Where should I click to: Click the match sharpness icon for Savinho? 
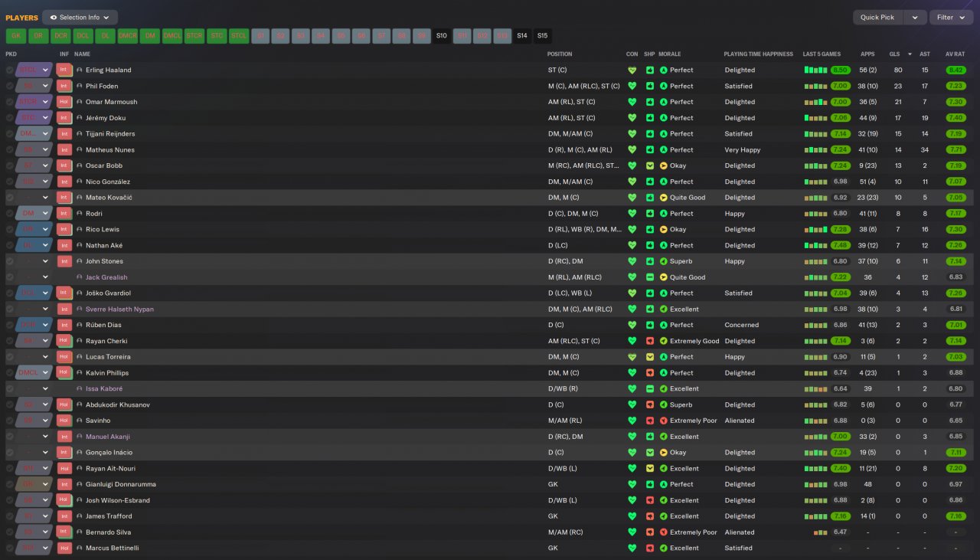click(650, 421)
